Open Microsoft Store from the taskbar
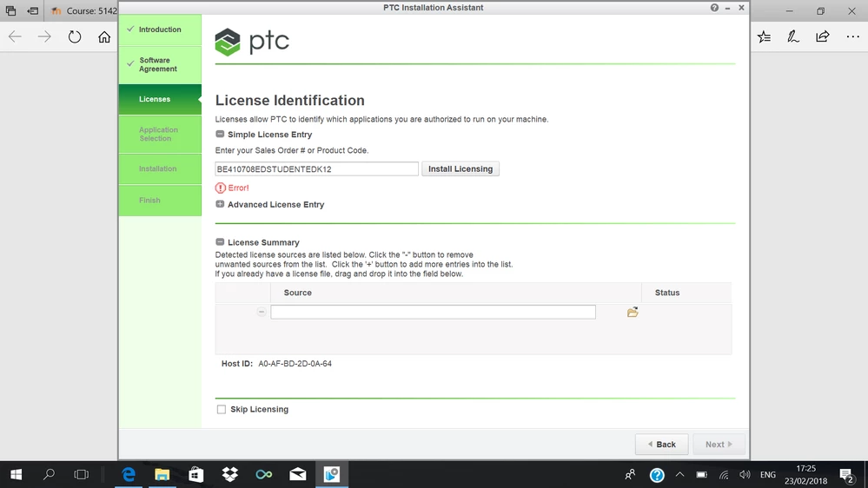 click(196, 474)
